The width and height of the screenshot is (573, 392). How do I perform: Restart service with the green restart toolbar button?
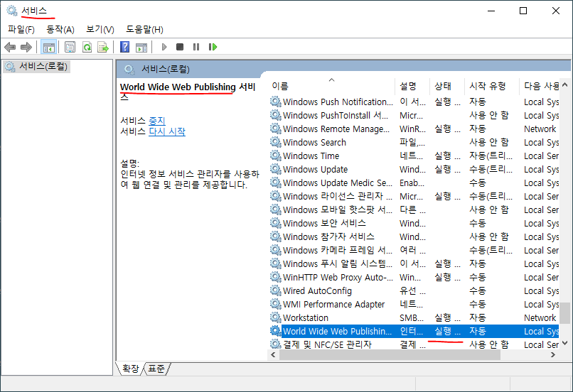click(213, 47)
